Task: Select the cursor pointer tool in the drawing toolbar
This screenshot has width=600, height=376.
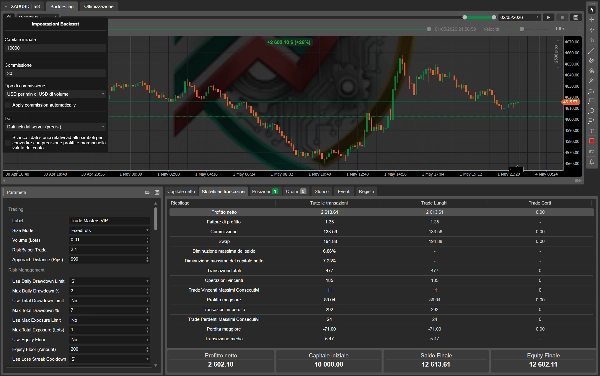Action: 592,9
